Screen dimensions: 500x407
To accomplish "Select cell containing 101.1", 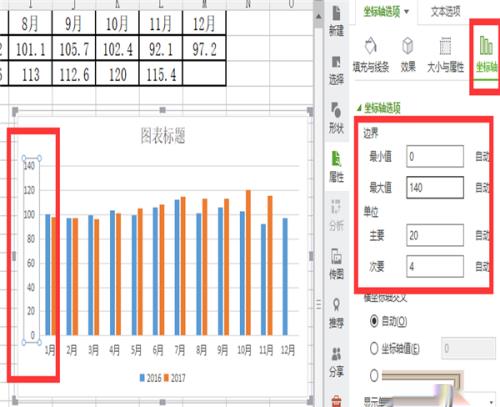I will (x=30, y=49).
